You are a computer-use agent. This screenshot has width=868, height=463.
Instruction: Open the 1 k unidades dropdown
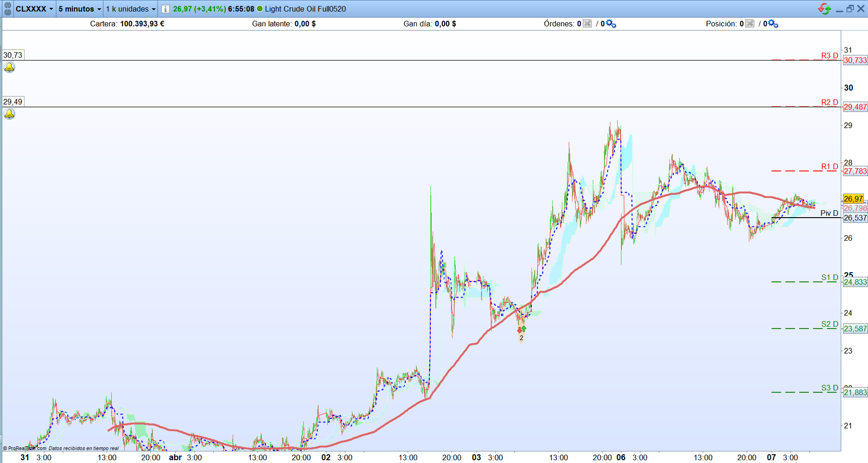130,9
